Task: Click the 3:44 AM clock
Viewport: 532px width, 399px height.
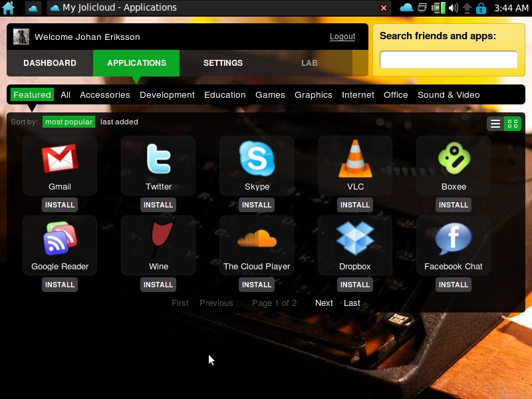Action: (511, 8)
